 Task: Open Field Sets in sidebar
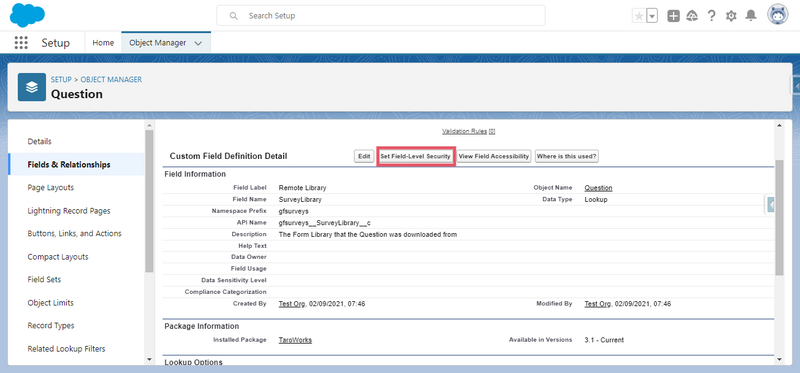(45, 280)
